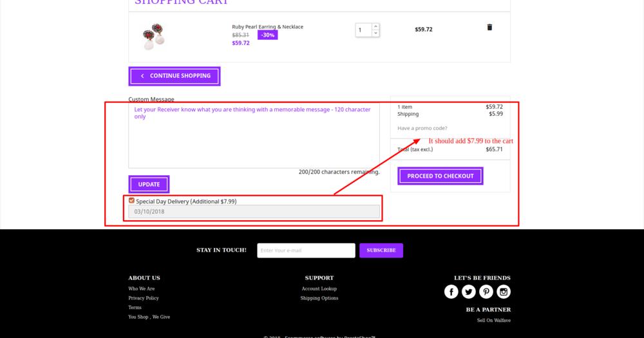Viewport: 644px width, 338px height.
Task: Open Ruby Pearl Earring & Necklace link
Action: tap(267, 26)
